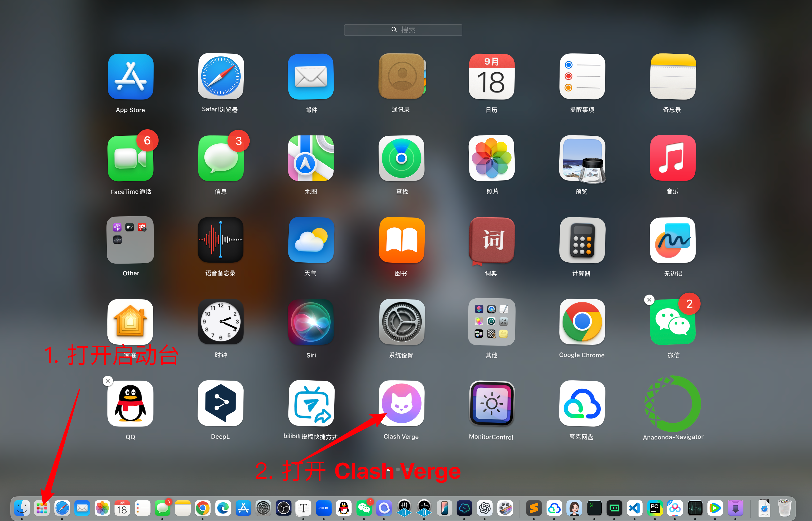Open the 音乐 Music app

673,158
